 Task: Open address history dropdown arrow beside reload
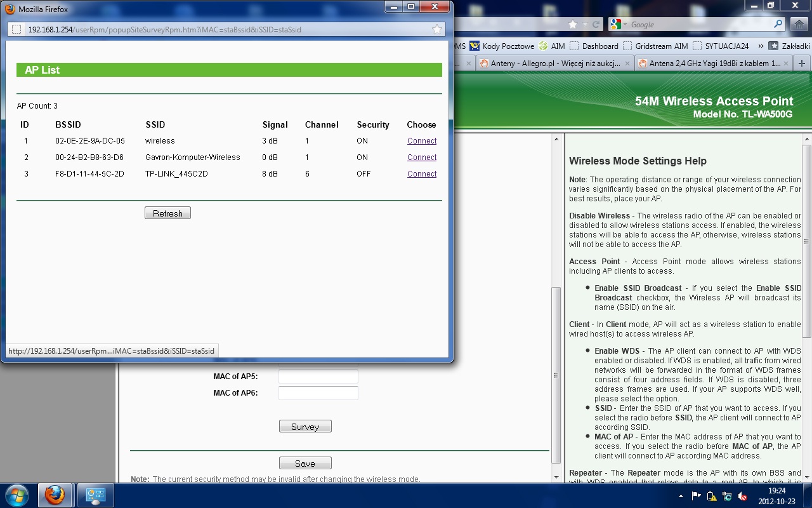pos(585,24)
